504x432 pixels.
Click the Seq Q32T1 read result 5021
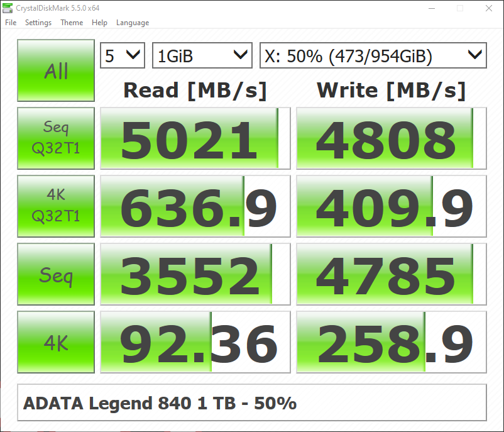(x=195, y=138)
